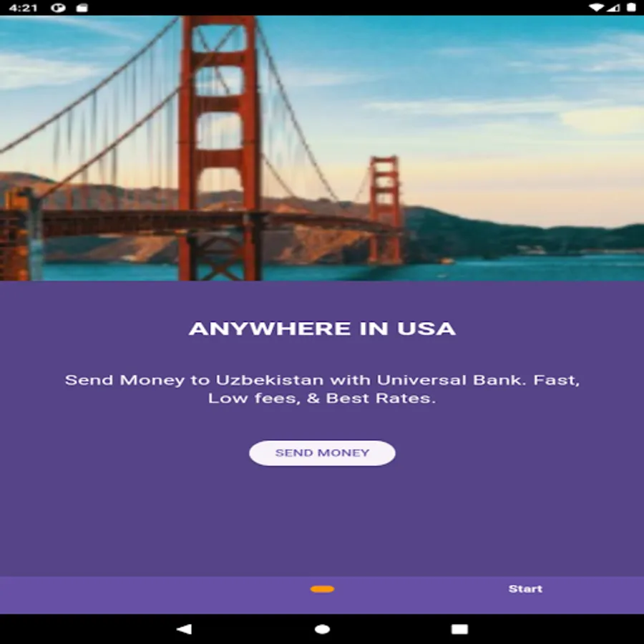This screenshot has height=644, width=644.
Task: Tap Start in the bottom bar
Action: [x=525, y=589]
